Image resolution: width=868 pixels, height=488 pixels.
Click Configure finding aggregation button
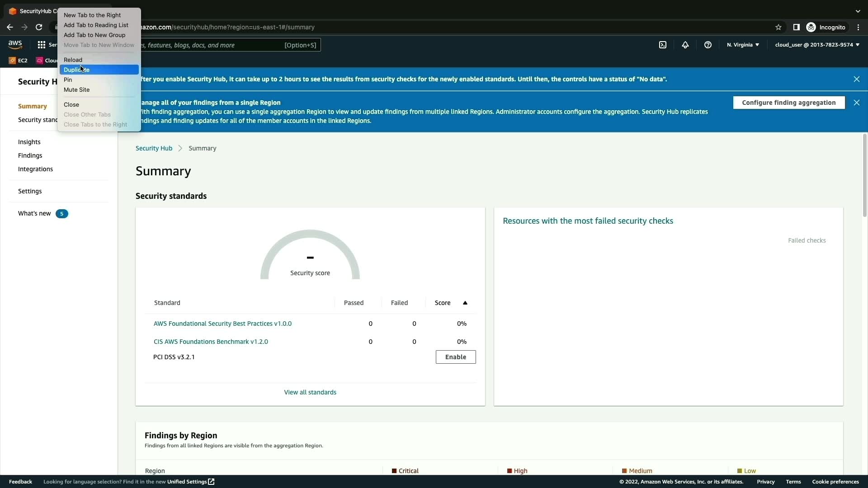pos(788,103)
